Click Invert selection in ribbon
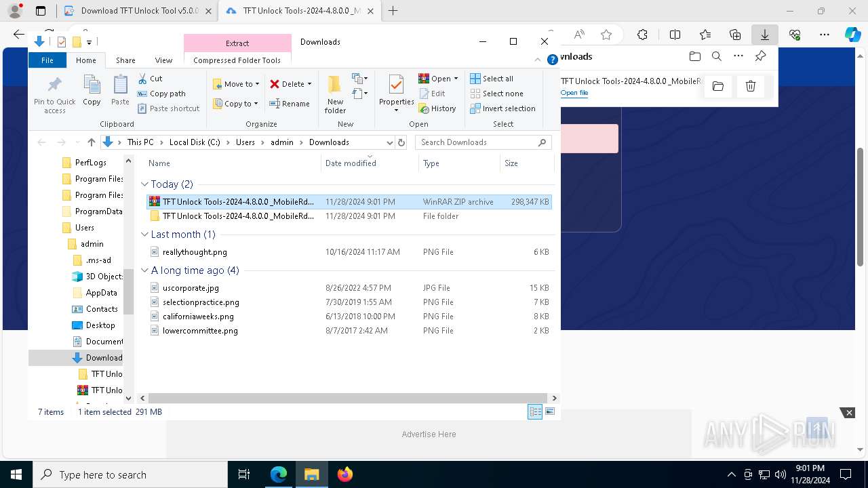The height and width of the screenshot is (488, 868). click(x=502, y=108)
